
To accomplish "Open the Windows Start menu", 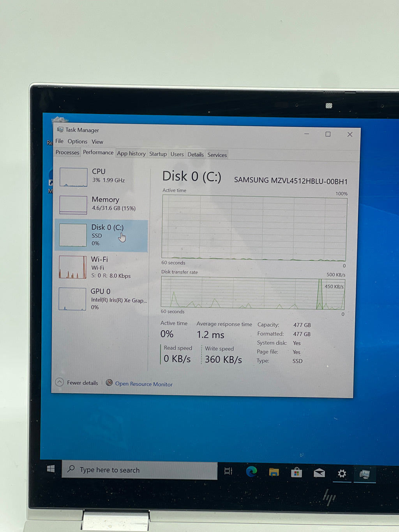I will pos(51,469).
